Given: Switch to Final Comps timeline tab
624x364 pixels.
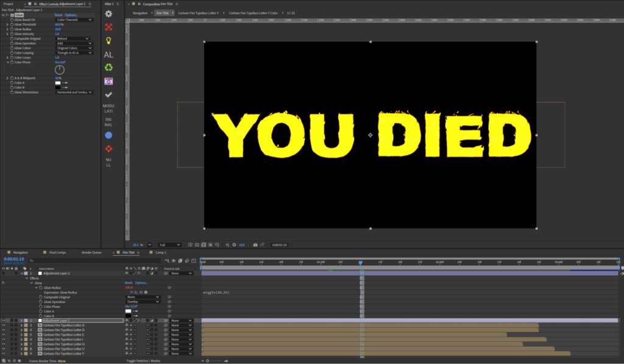Looking at the screenshot, I should [x=57, y=253].
